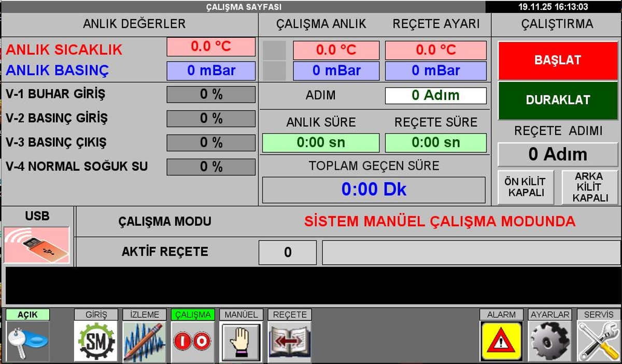
Task: Open the GİRİŞ page with SM gear icon
Action: [x=95, y=341]
